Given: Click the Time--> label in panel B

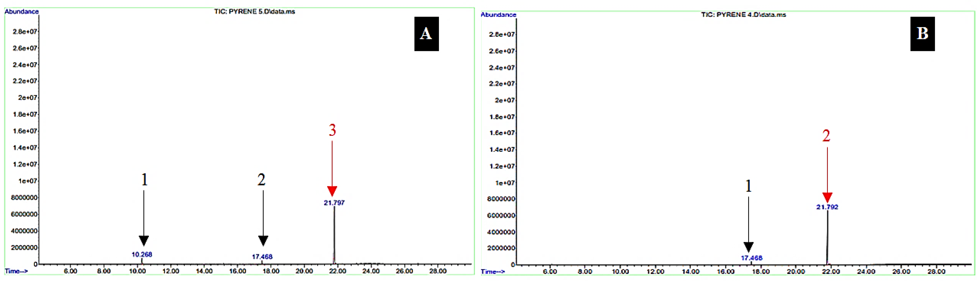Looking at the screenshot, I should [493, 271].
